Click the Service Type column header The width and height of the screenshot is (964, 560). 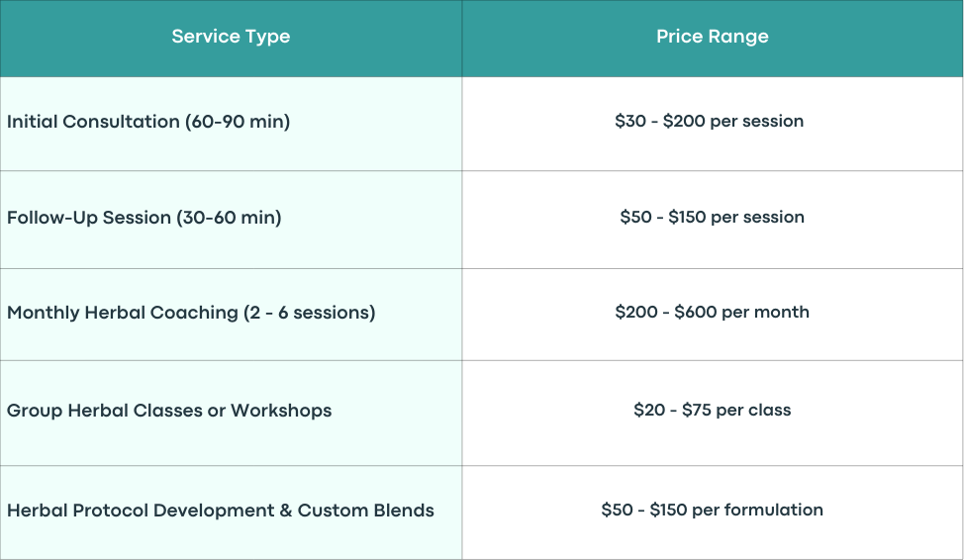pyautogui.click(x=231, y=39)
